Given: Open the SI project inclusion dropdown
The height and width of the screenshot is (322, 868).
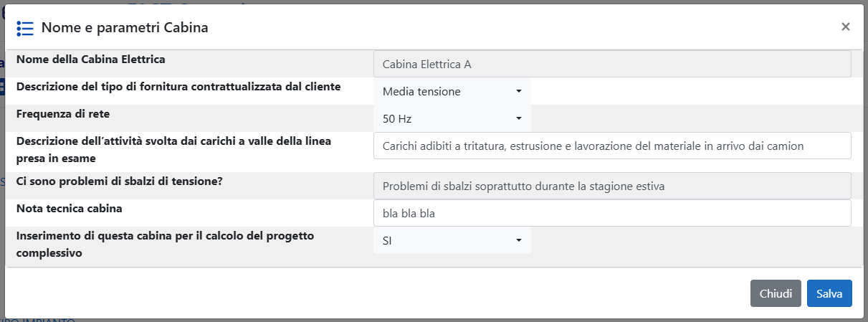Looking at the screenshot, I should coord(452,241).
